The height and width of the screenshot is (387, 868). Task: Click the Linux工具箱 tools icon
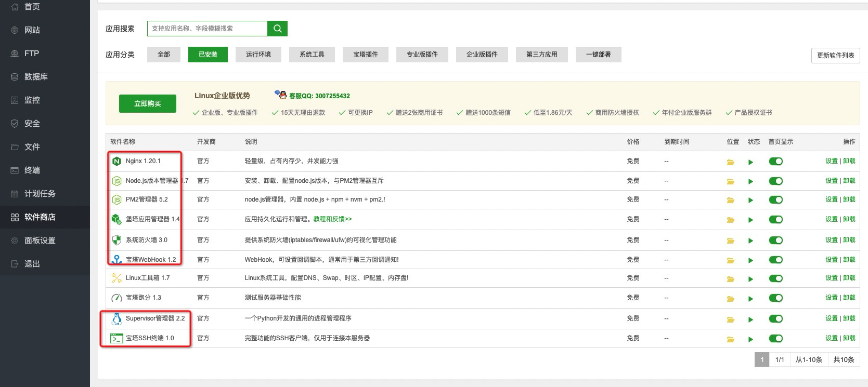point(116,278)
